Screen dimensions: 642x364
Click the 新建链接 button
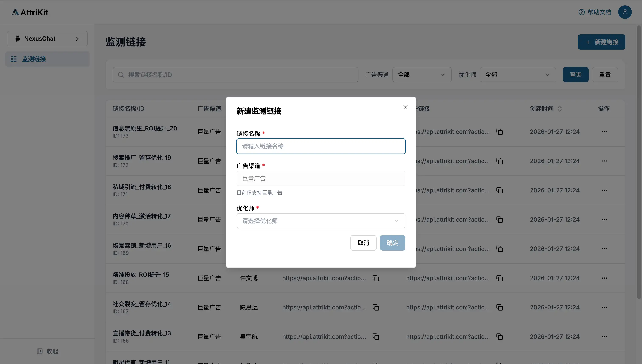[x=601, y=42]
